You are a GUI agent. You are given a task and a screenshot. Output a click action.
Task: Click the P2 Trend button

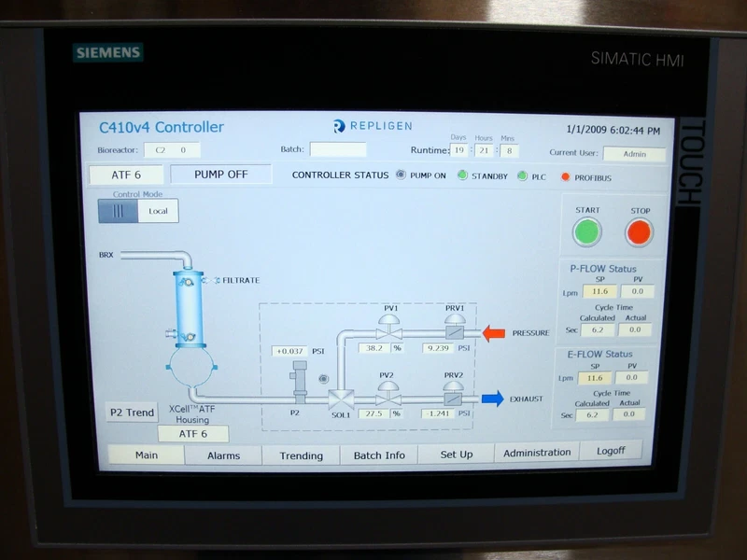click(131, 413)
